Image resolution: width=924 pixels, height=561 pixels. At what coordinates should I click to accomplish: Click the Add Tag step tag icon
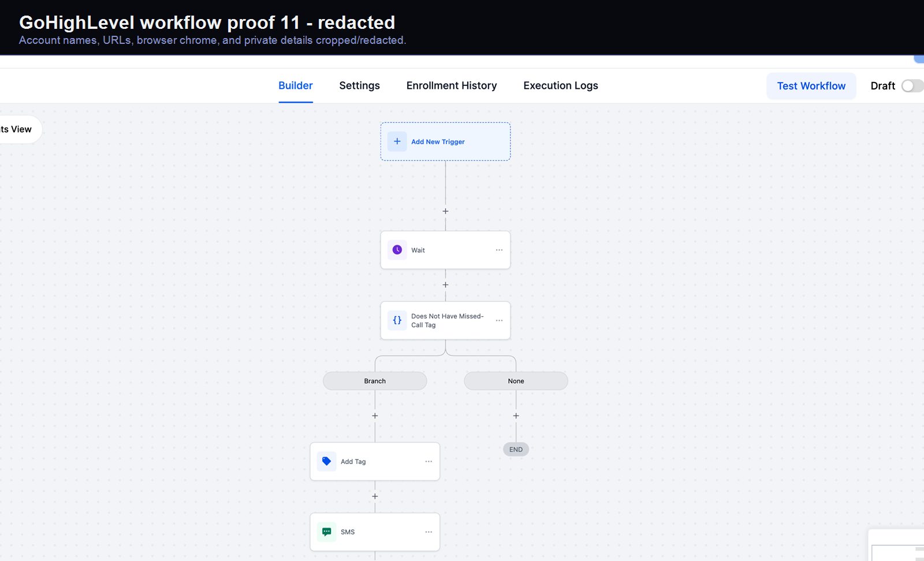tap(326, 461)
